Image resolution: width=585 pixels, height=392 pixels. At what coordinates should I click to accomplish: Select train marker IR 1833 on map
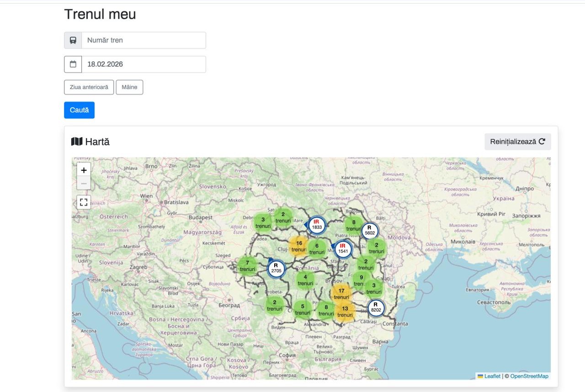coord(317,225)
